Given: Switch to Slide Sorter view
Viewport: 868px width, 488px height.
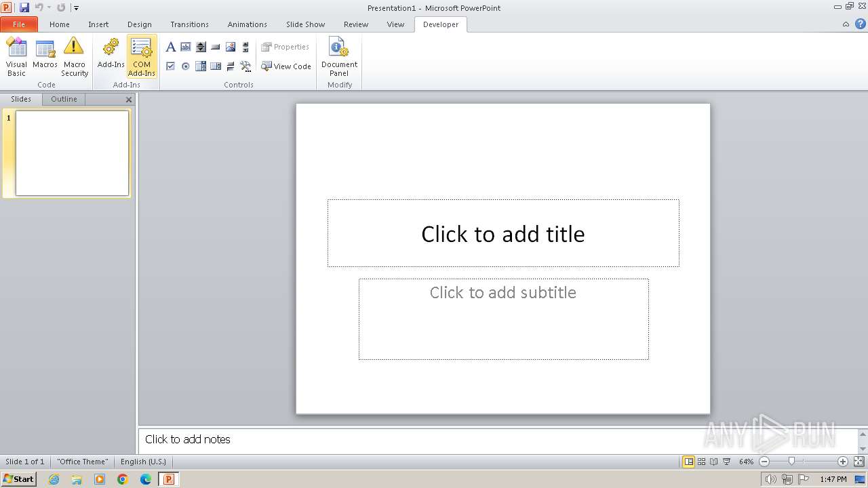Looking at the screenshot, I should click(x=701, y=462).
